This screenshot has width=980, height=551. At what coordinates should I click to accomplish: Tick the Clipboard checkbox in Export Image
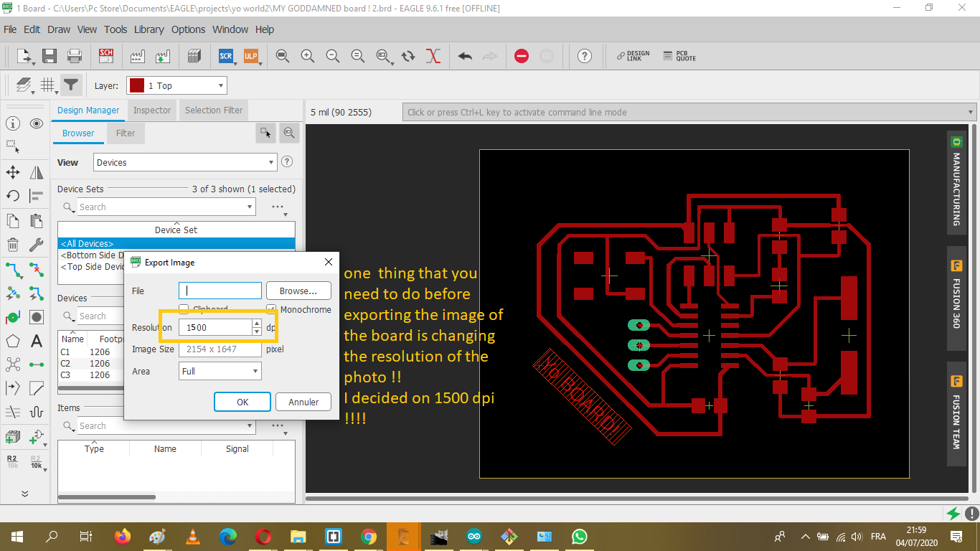[184, 309]
